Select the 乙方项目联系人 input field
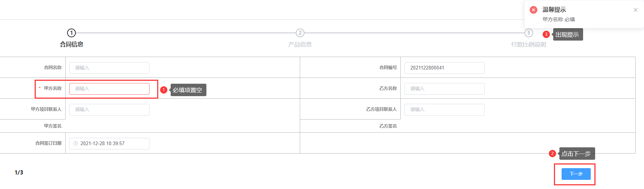 [444, 110]
